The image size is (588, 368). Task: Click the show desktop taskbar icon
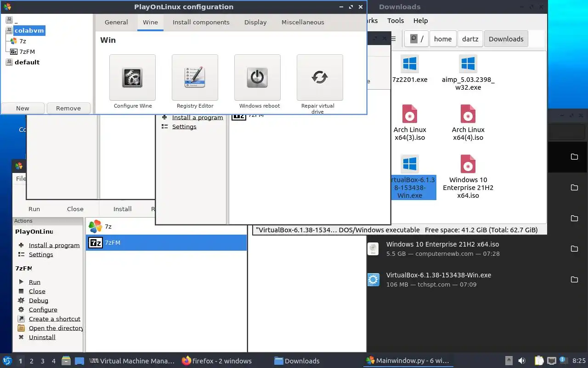click(79, 361)
